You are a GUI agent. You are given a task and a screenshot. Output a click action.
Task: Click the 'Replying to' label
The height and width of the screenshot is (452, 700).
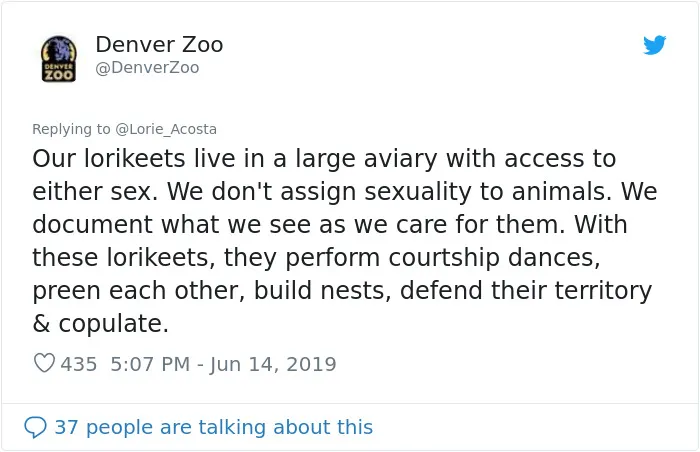coord(71,129)
